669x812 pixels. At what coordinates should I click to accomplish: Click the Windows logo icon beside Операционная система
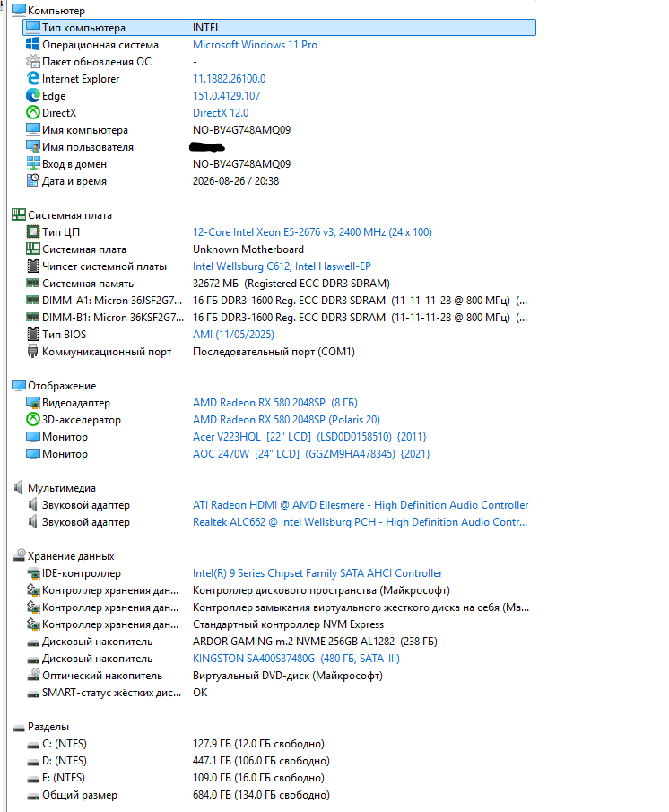[32, 45]
